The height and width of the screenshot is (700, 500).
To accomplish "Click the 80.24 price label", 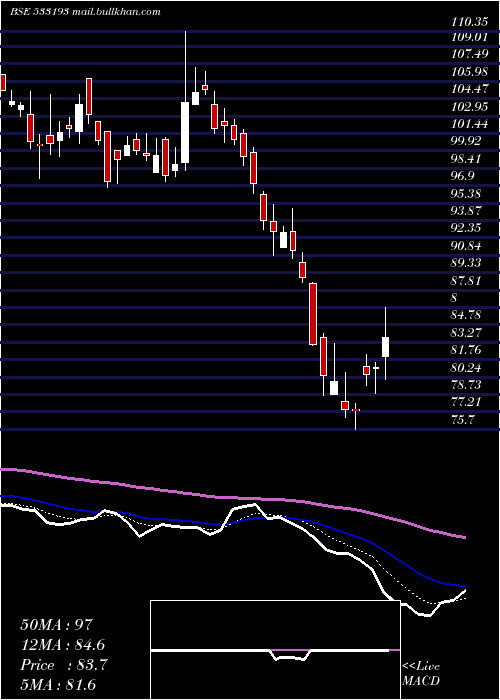I will point(468,370).
